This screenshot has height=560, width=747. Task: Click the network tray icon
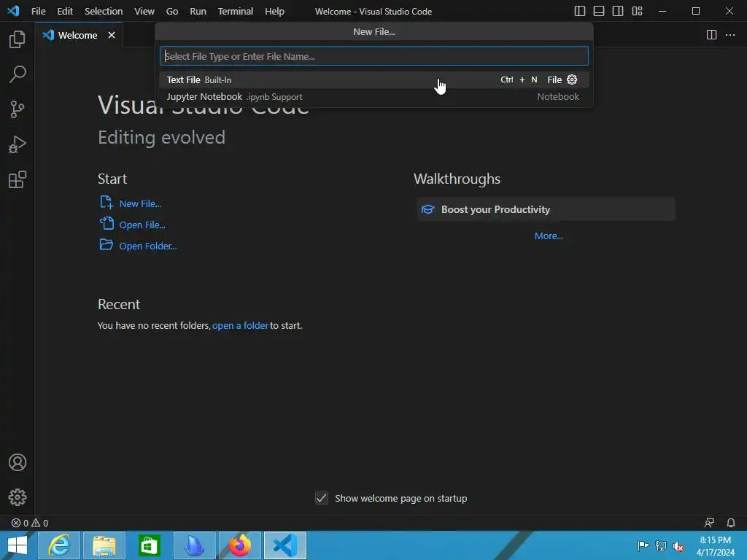pos(660,546)
